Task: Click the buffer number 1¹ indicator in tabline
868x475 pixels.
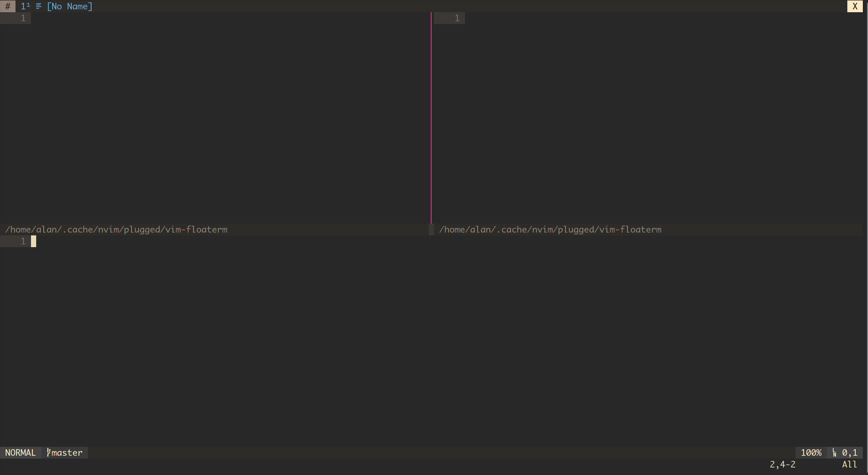Action: (x=25, y=6)
